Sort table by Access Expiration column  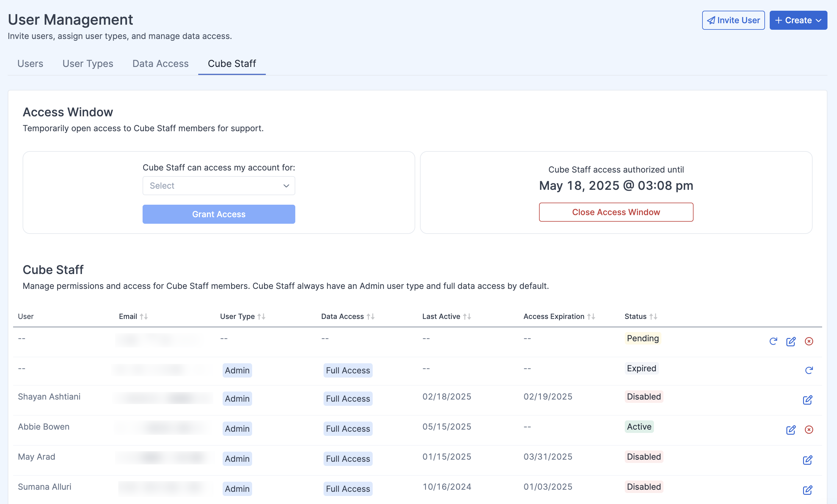coord(591,317)
